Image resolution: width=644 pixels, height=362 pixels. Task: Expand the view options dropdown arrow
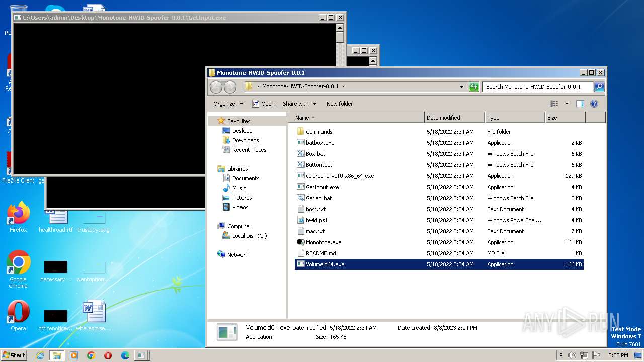point(567,104)
